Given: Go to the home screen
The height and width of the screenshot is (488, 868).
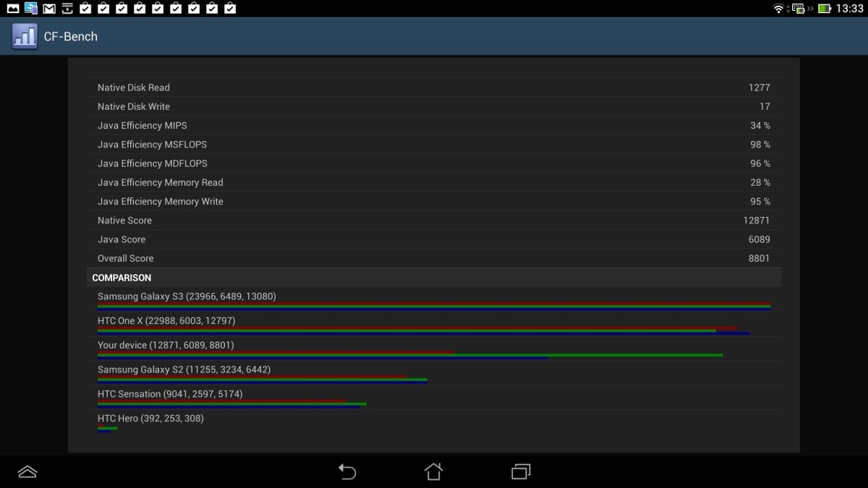Looking at the screenshot, I should click(433, 471).
